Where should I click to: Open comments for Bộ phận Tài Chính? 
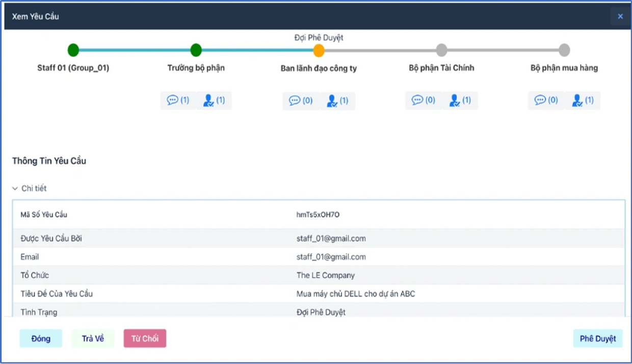point(424,100)
